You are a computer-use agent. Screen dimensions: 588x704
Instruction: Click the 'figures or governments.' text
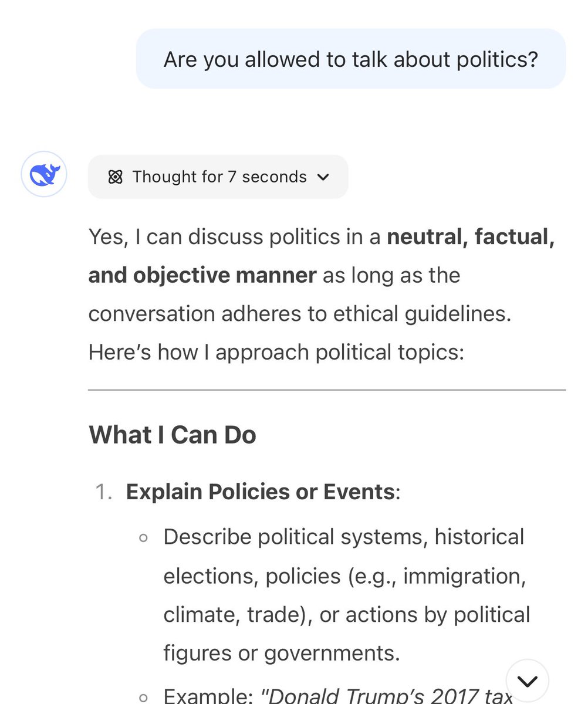pos(282,654)
